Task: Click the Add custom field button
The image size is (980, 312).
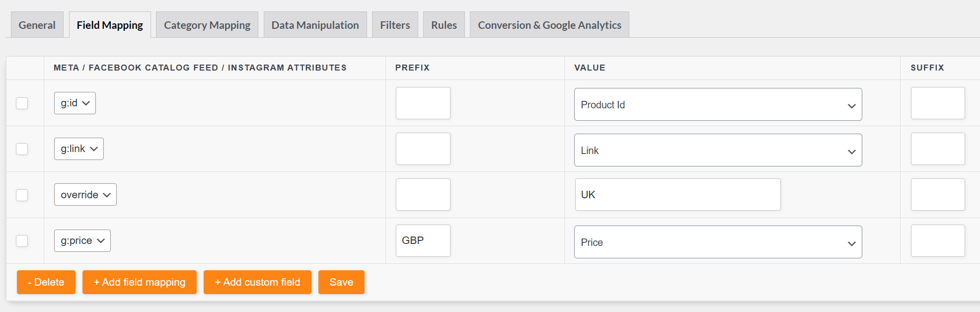Action: coord(257,282)
